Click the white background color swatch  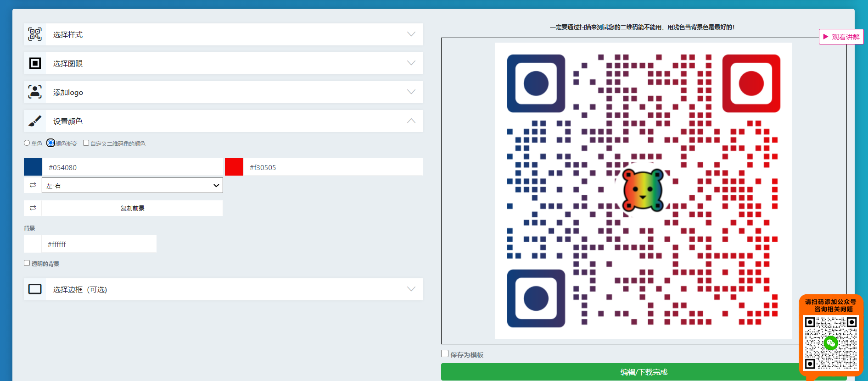33,244
